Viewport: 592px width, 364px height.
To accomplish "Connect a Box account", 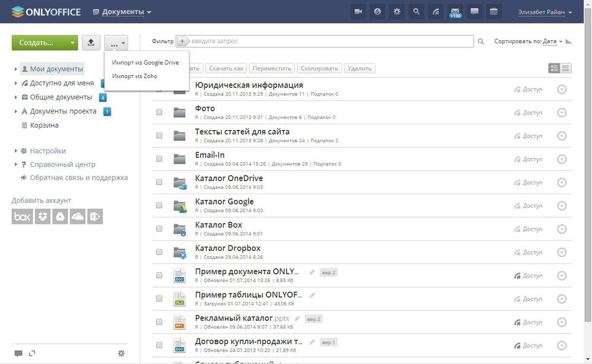I will [22, 217].
